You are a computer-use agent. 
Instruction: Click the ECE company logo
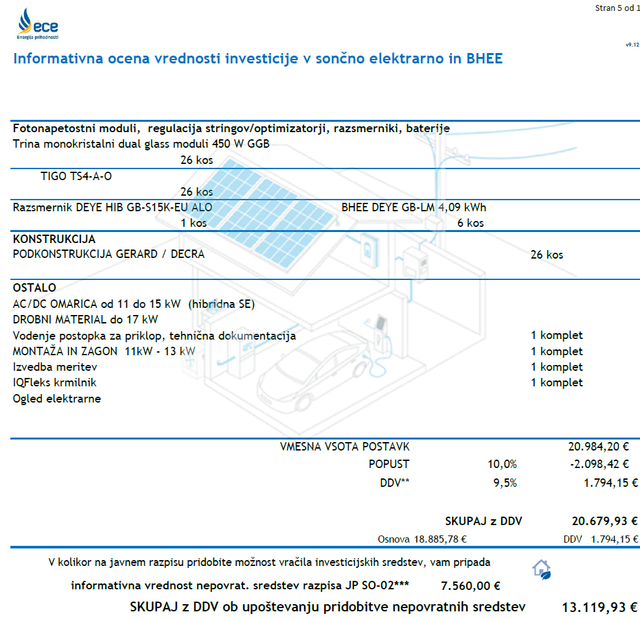(x=38, y=24)
